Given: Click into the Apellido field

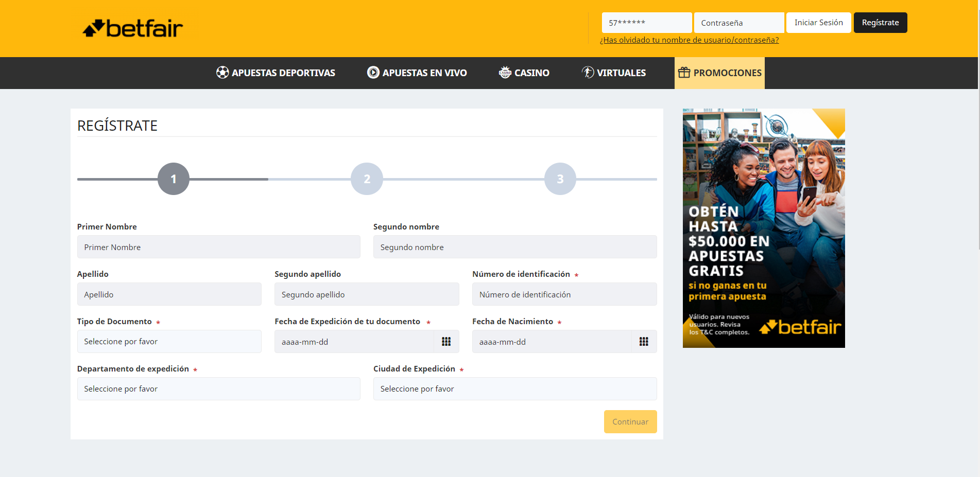Looking at the screenshot, I should pyautogui.click(x=169, y=294).
